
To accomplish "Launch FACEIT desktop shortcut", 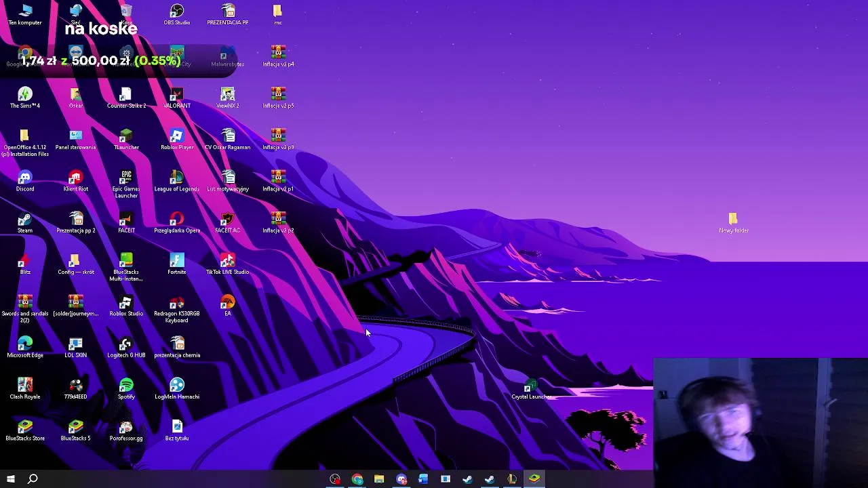I will pos(126,222).
